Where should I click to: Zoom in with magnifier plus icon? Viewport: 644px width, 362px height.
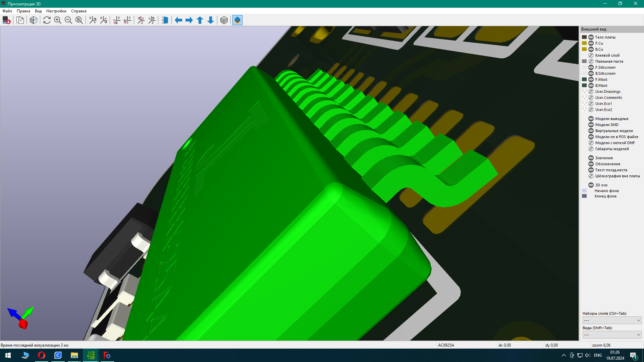pyautogui.click(x=58, y=20)
